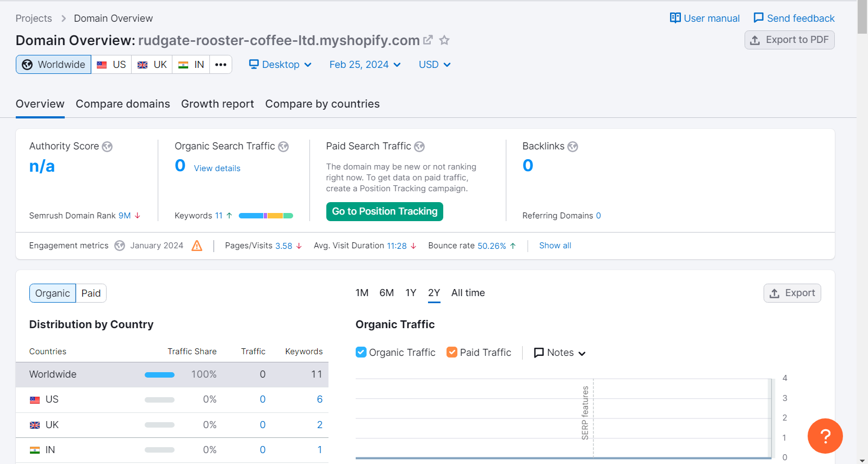This screenshot has width=868, height=464.
Task: Click the Keywords distribution color bar
Action: [266, 216]
